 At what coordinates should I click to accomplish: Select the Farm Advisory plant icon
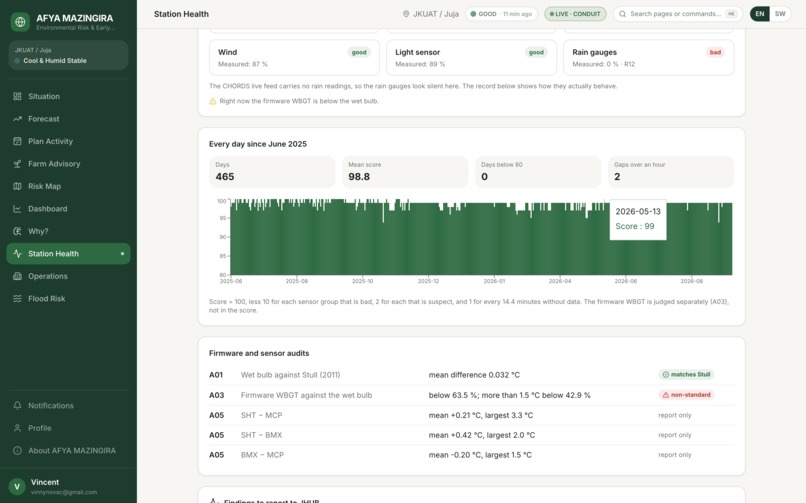pyautogui.click(x=17, y=164)
